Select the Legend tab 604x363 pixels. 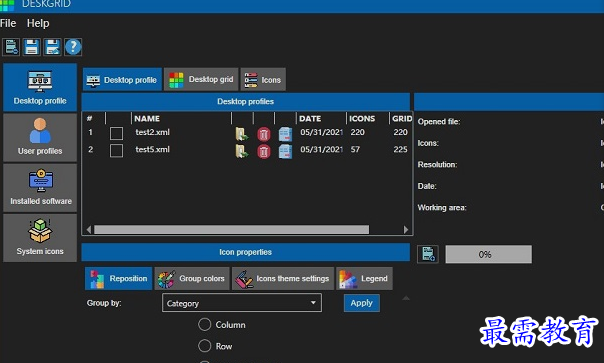[364, 278]
